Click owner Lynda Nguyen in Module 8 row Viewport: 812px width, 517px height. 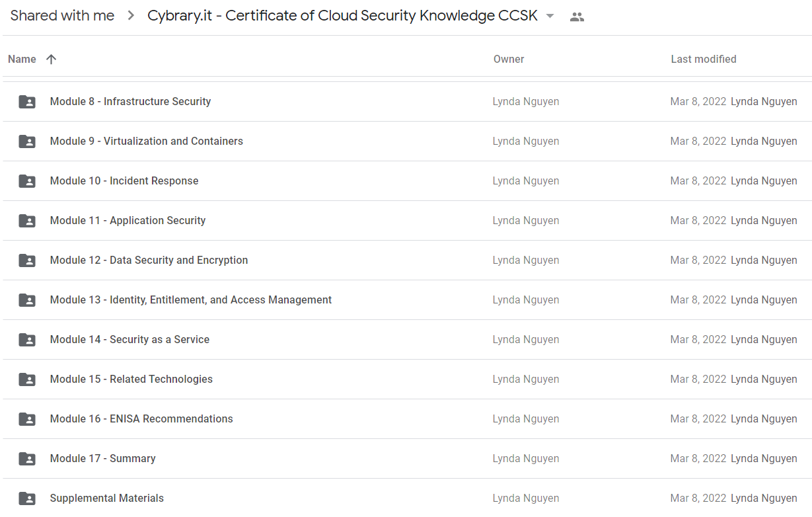pyautogui.click(x=526, y=101)
